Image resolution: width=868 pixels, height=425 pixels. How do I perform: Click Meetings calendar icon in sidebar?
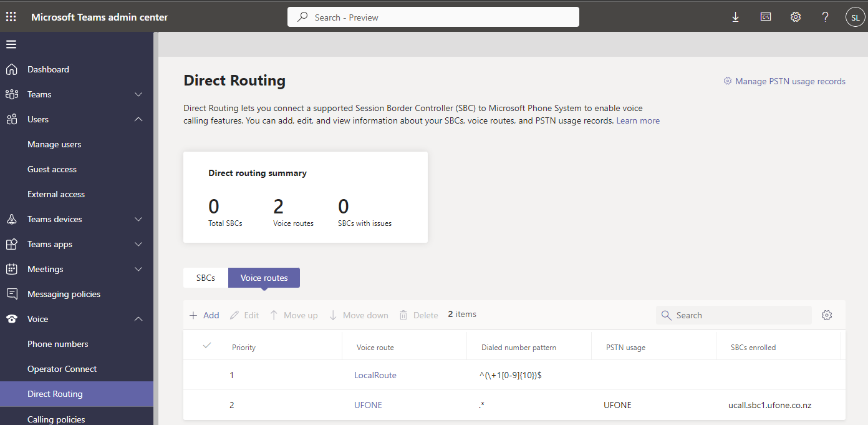(11, 269)
